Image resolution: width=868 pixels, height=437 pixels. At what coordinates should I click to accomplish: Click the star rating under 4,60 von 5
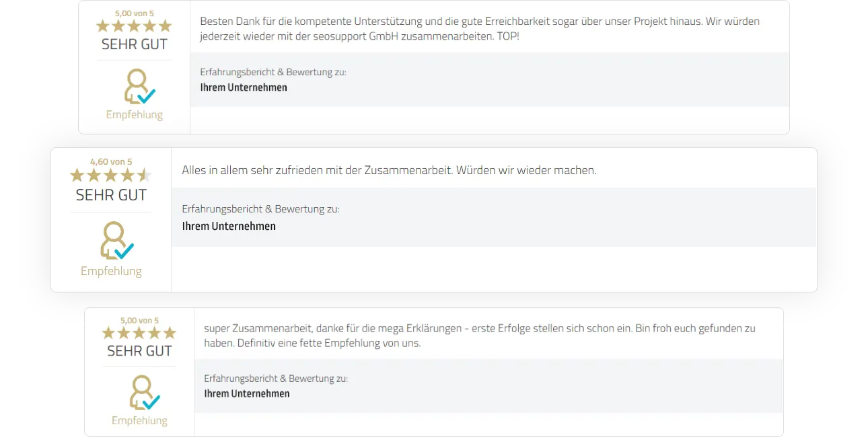point(111,175)
